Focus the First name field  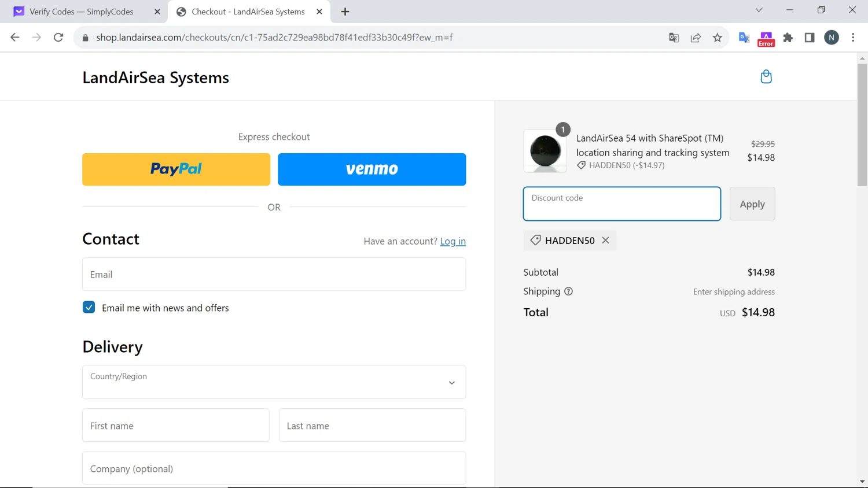[x=175, y=426]
